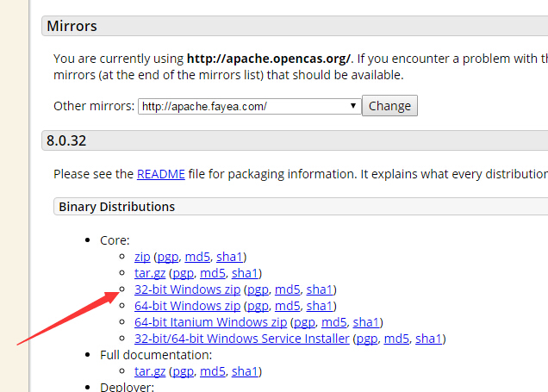Download the 64-bit Itanium Windows zip
548x392 pixels.
point(211,322)
